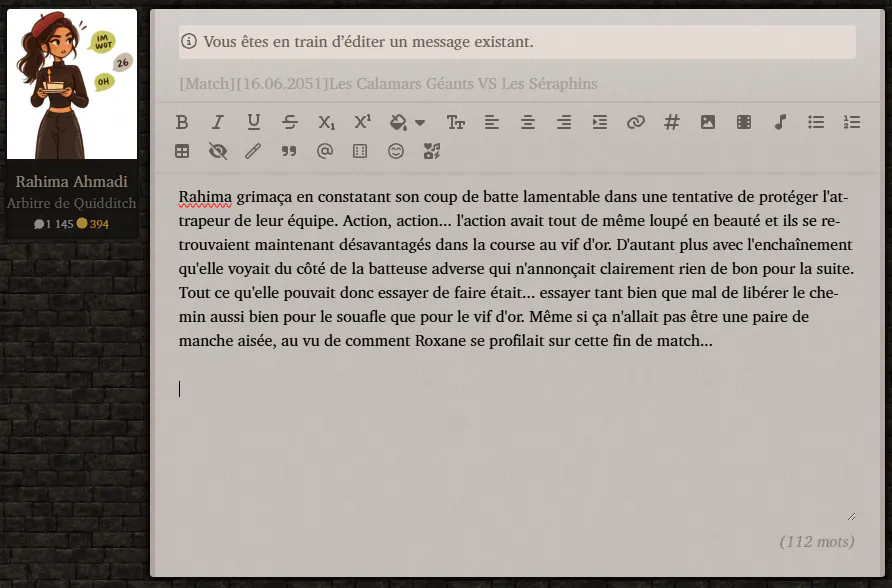Viewport: 892px width, 588px height.
Task: Toggle underline formatting
Action: click(x=254, y=122)
